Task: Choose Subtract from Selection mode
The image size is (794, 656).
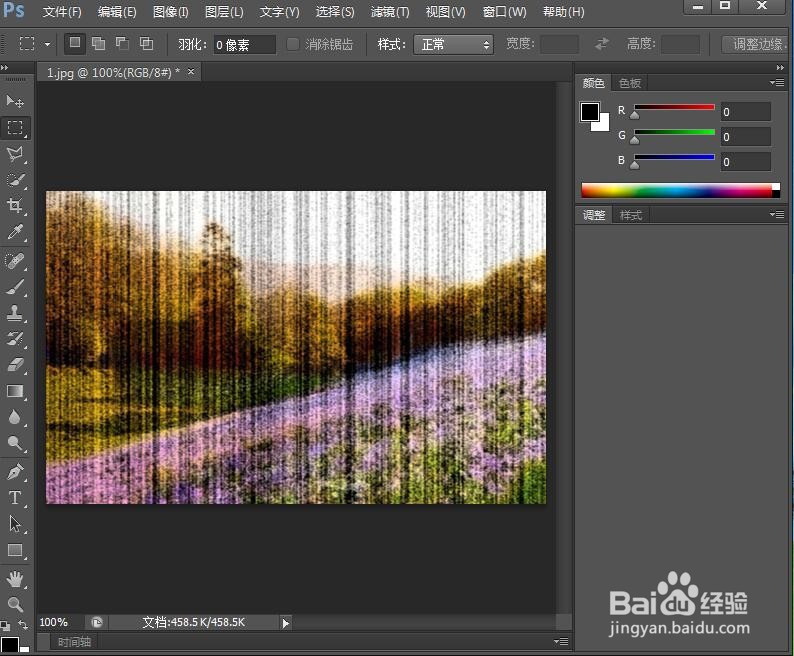Action: (122, 44)
